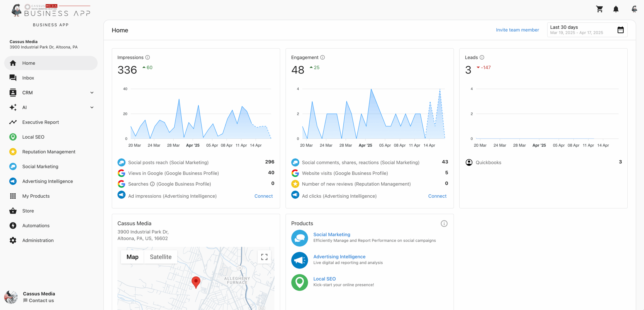Click the Impressions total 336
This screenshot has width=644, height=310.
pyautogui.click(x=127, y=70)
